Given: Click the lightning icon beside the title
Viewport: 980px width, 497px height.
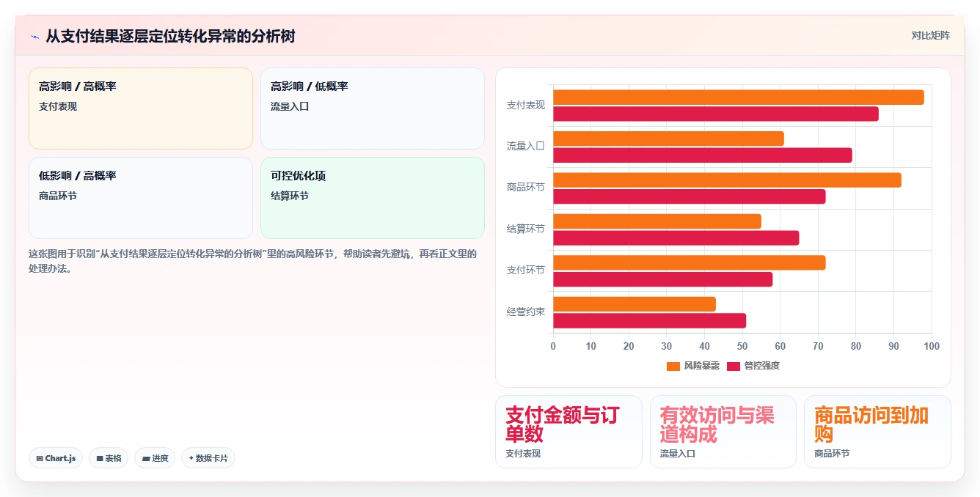Looking at the screenshot, I should click(34, 37).
